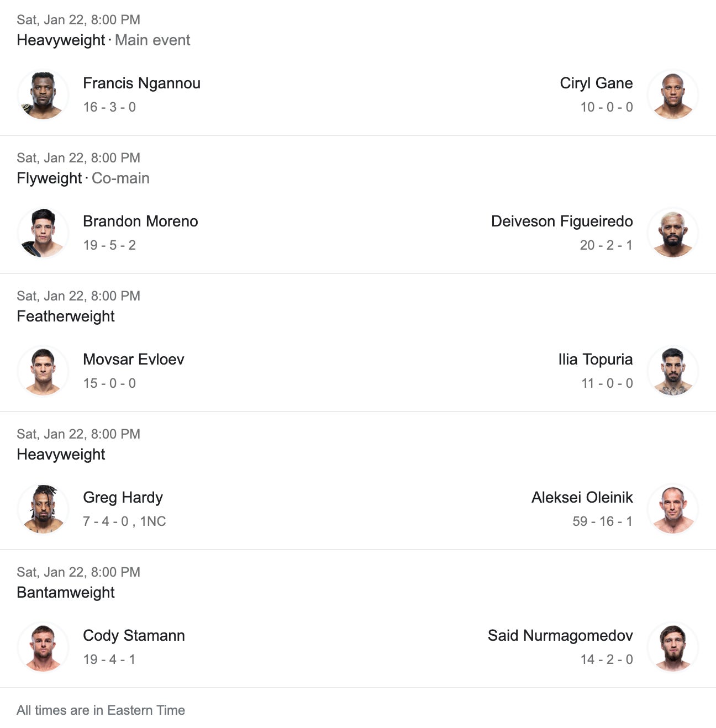Click Ciryl Gane's fighter photo
Viewport: 716px width, 728px height.
(672, 95)
